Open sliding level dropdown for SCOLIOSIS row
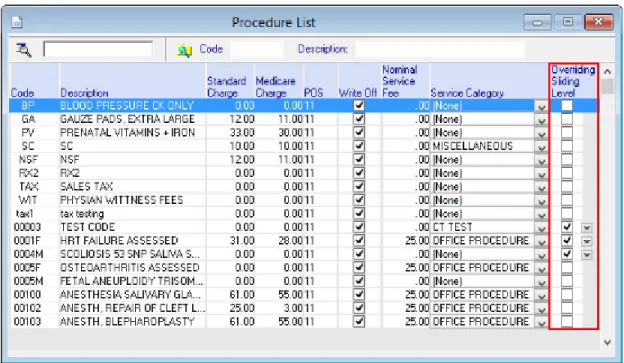The width and height of the screenshot is (624, 363). point(586,255)
